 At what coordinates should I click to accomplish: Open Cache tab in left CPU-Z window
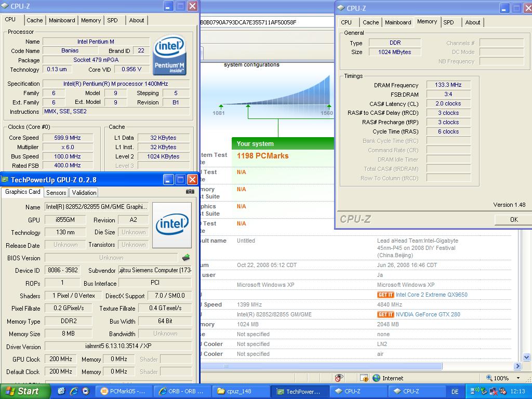(x=35, y=20)
